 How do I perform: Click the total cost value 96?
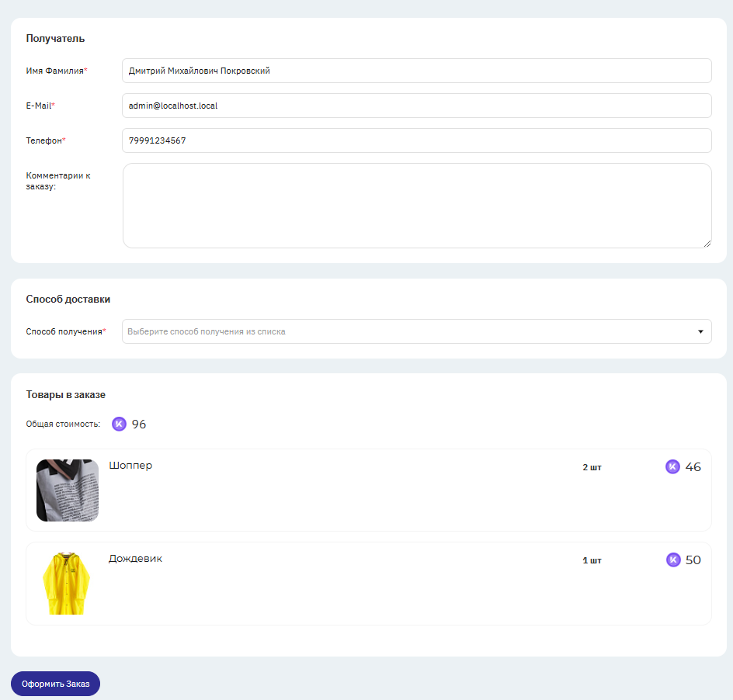tap(139, 425)
